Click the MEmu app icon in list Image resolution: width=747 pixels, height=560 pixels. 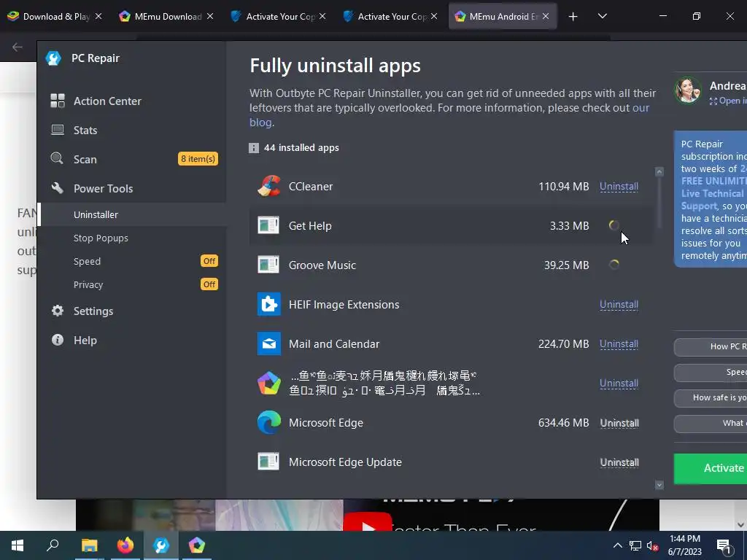[x=268, y=383]
